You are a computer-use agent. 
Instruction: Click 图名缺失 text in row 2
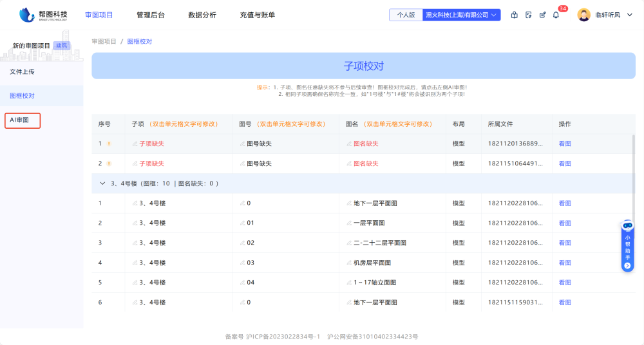[366, 163]
